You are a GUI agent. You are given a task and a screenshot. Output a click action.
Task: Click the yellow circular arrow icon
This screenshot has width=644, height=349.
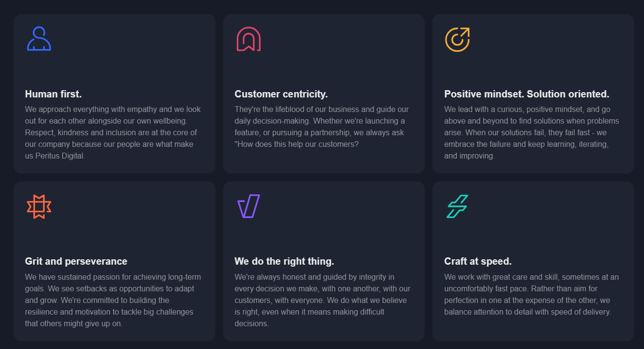pos(458,39)
